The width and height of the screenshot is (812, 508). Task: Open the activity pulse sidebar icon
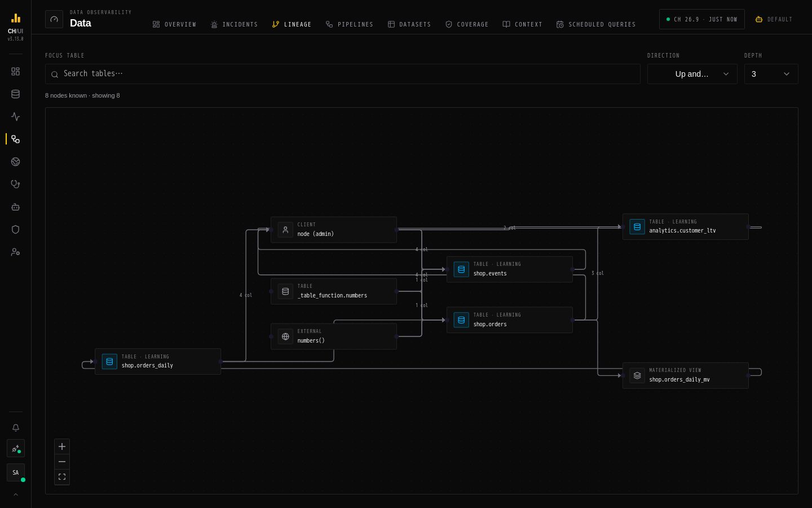15,117
